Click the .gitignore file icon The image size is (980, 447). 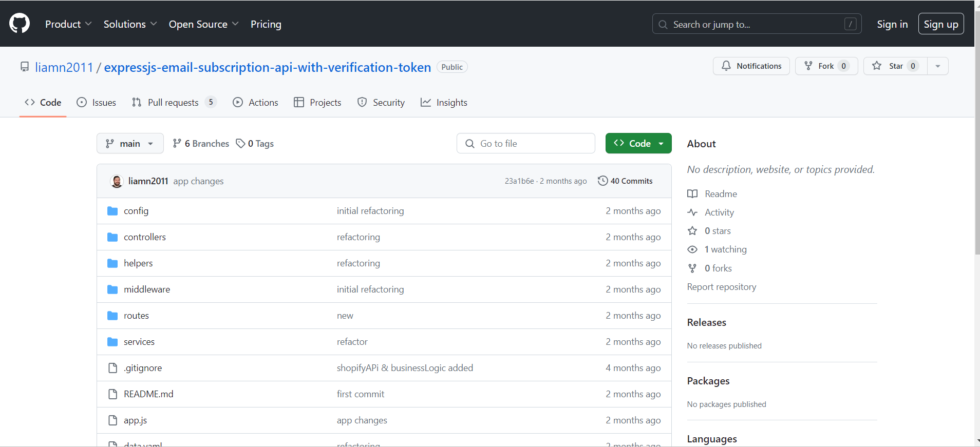point(112,368)
